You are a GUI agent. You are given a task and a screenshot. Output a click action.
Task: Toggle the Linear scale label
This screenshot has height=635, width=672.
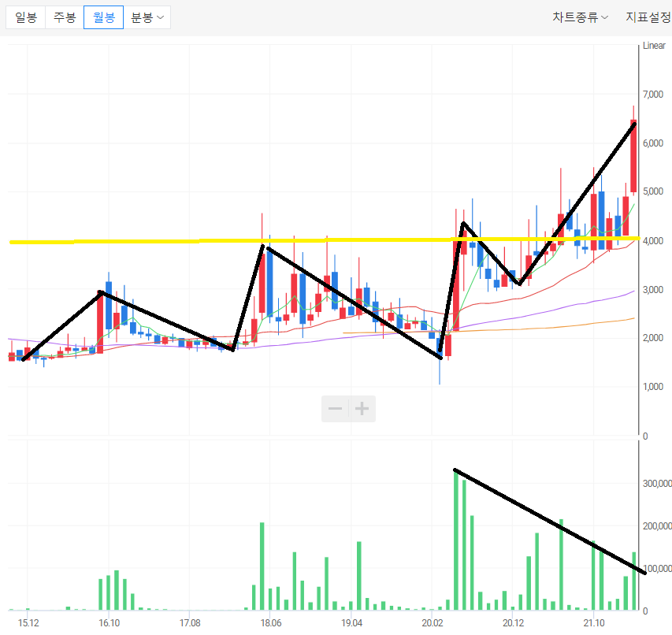[654, 46]
